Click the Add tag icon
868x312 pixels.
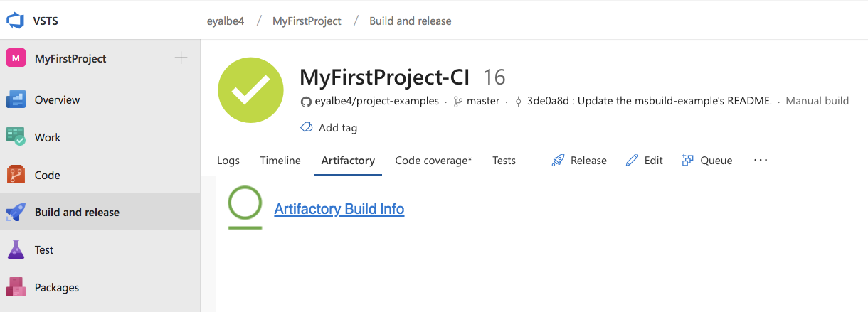(x=307, y=128)
